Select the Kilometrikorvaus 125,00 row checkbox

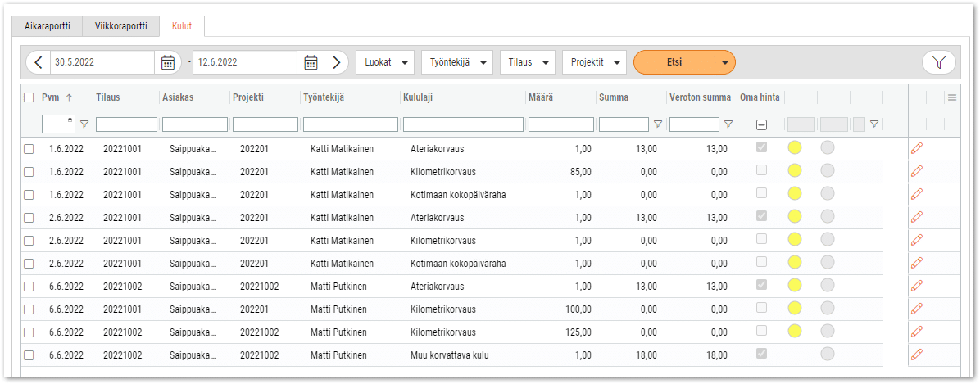coord(28,332)
